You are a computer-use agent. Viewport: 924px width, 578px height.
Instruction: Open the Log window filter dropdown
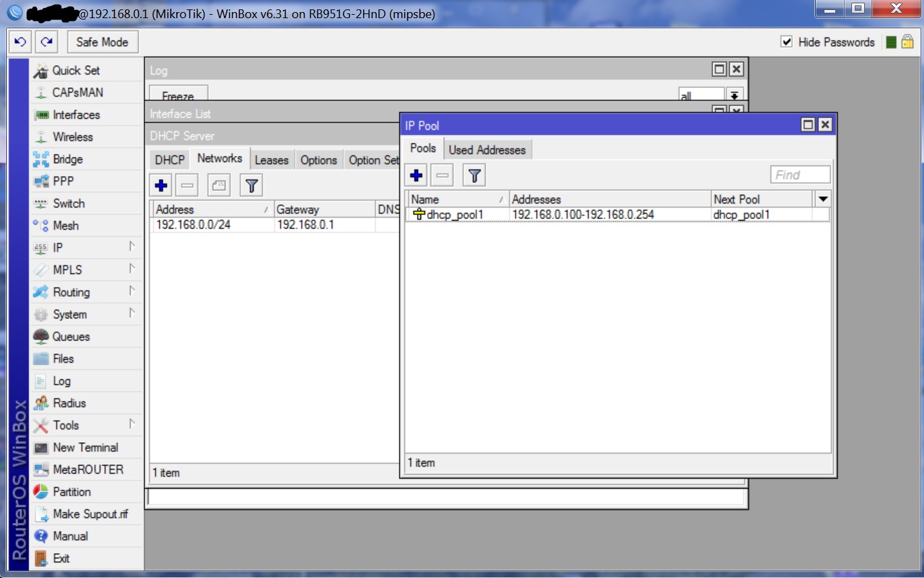pyautogui.click(x=734, y=96)
